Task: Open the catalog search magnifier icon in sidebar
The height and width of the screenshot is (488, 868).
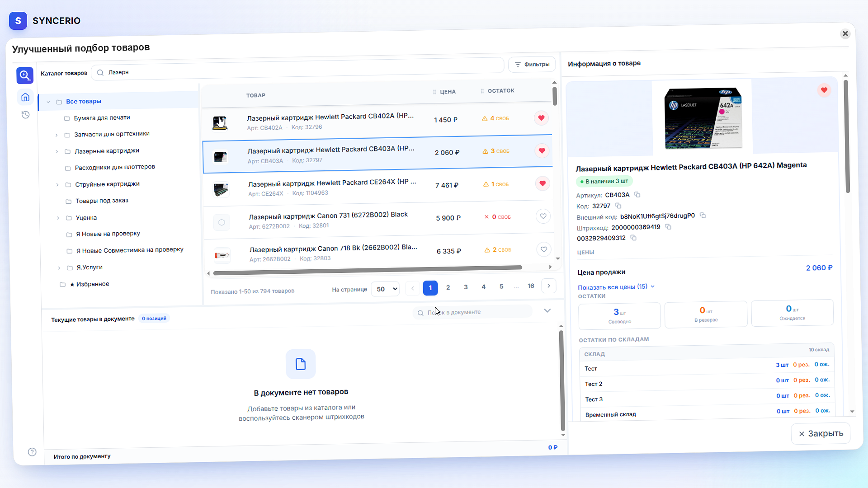Action: [x=25, y=75]
